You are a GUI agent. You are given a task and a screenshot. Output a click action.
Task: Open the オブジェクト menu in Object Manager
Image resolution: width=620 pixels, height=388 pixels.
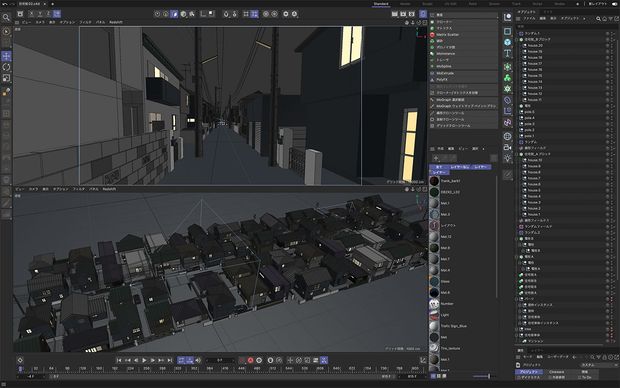(x=569, y=19)
